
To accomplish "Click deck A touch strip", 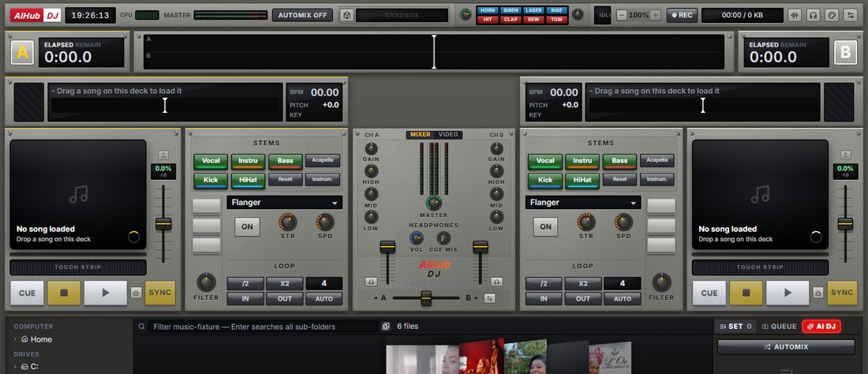I will coord(78,267).
